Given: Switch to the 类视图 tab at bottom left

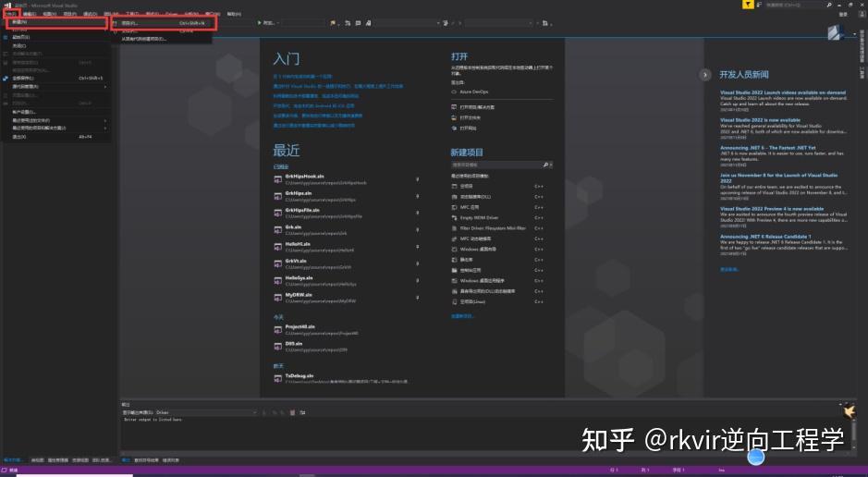Looking at the screenshot, I should click(x=37, y=460).
